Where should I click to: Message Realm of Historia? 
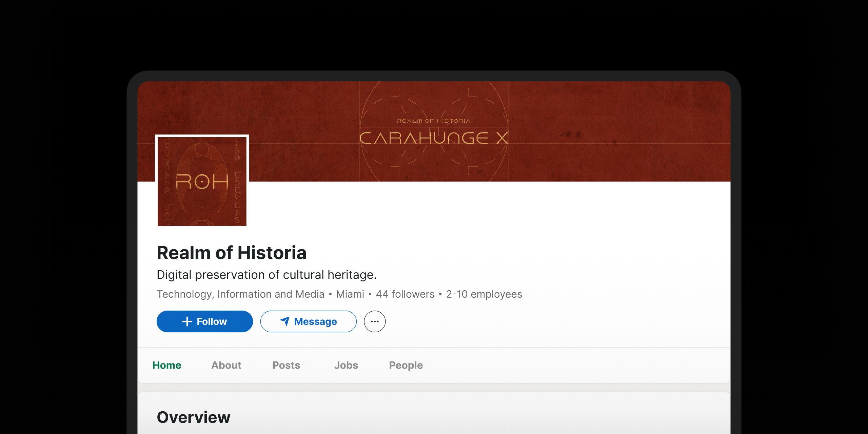(308, 321)
